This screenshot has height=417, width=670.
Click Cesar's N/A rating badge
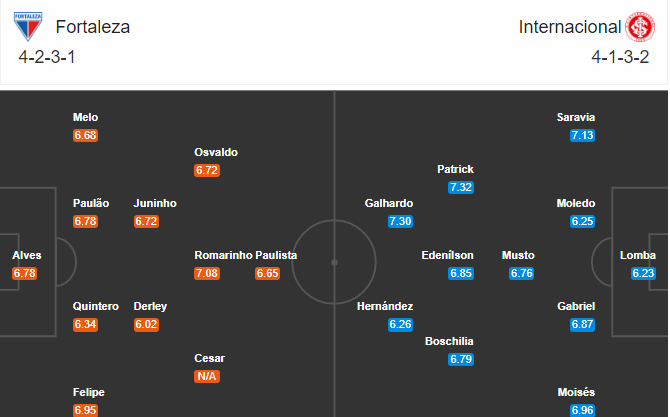pos(207,376)
